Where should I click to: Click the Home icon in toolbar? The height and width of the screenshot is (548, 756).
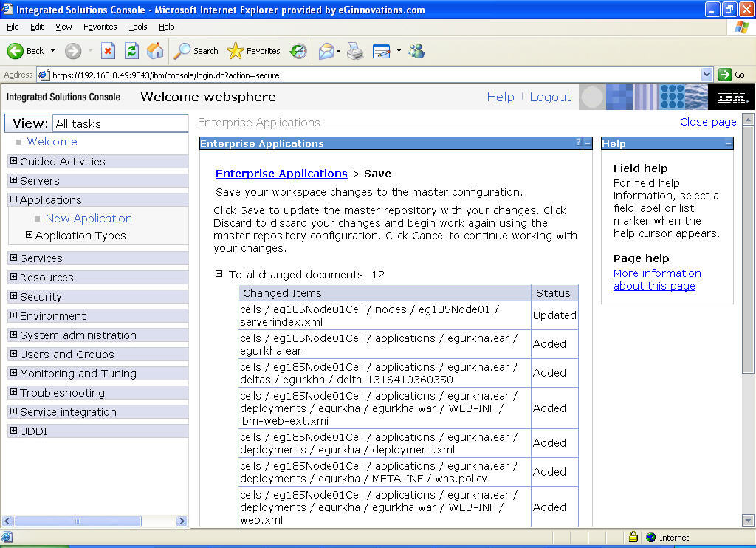coord(155,51)
